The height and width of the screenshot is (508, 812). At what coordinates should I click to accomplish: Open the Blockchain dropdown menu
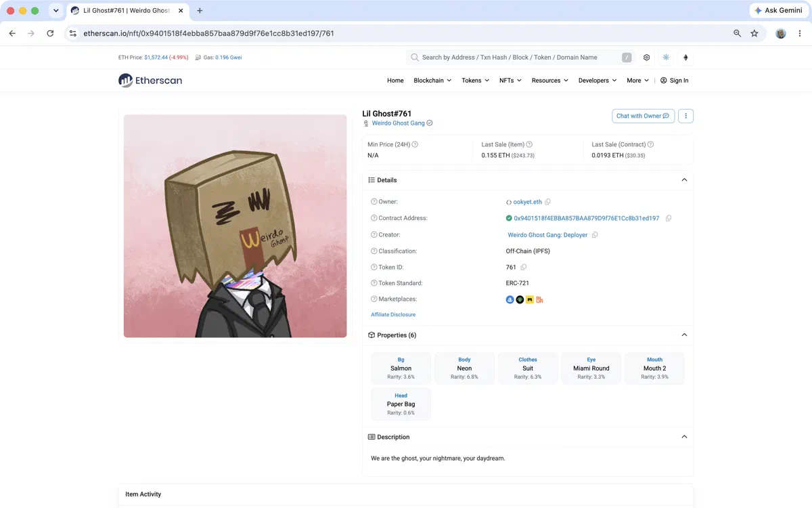point(432,81)
